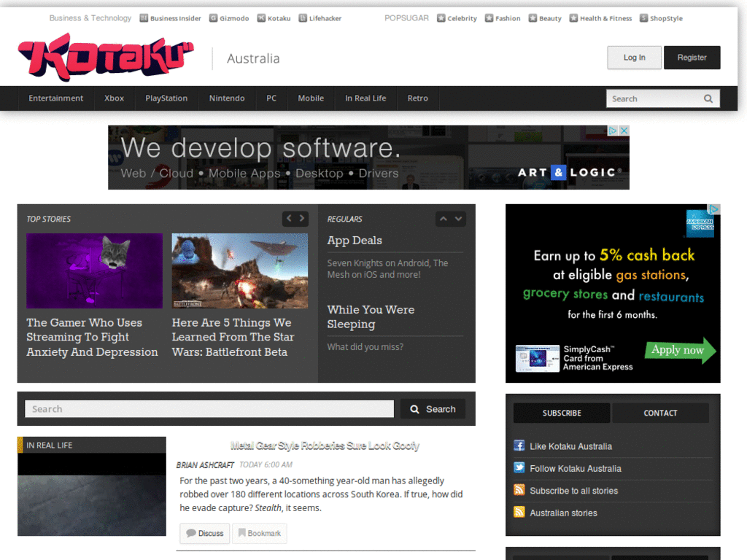Open the POPSUGAR Fashion link

point(503,18)
